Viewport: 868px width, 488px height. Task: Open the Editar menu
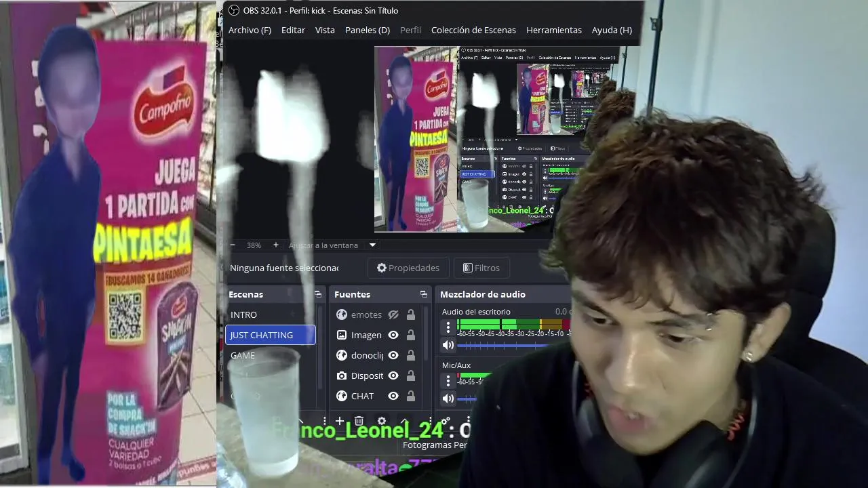coord(293,30)
